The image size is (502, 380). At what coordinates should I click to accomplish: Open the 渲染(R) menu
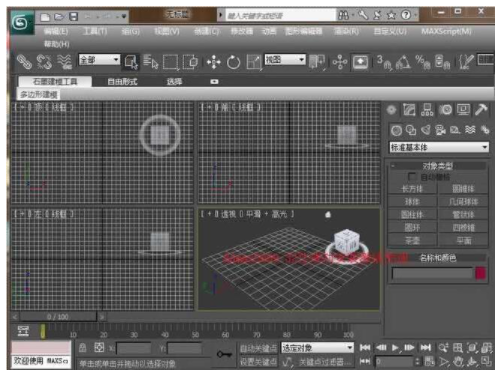click(x=347, y=31)
